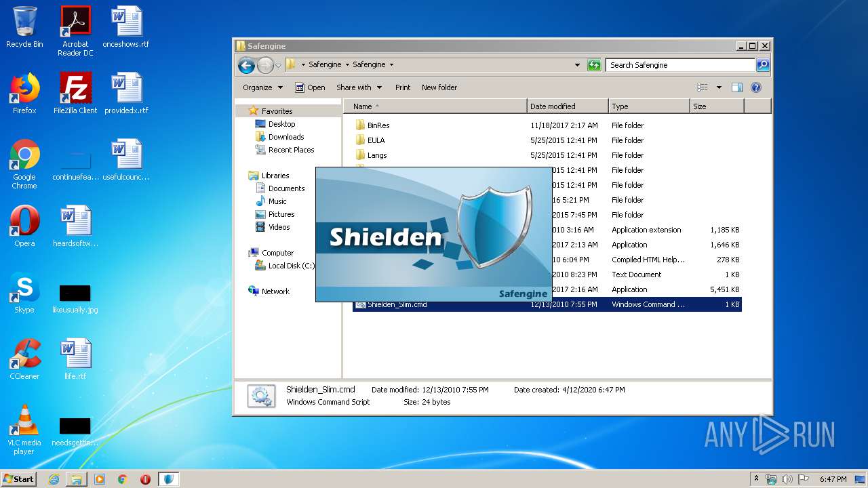
Task: Open FileZilla Client shortcut
Action: point(75,94)
